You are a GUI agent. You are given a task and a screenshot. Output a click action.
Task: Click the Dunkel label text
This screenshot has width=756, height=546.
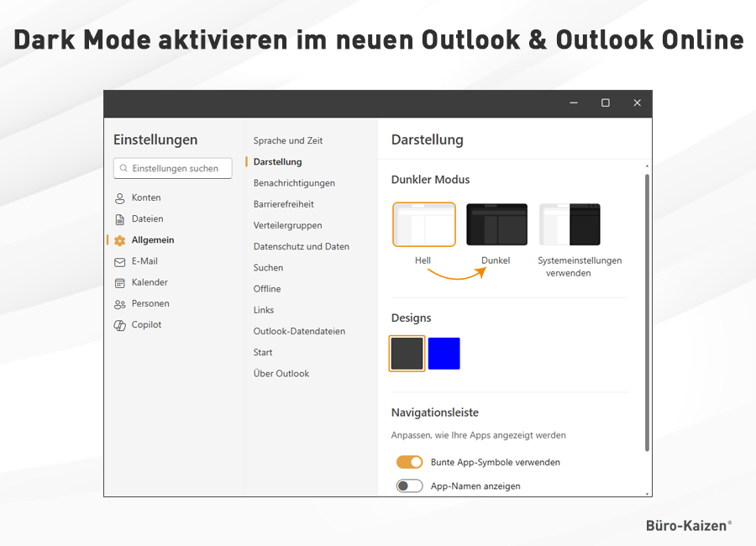click(496, 260)
